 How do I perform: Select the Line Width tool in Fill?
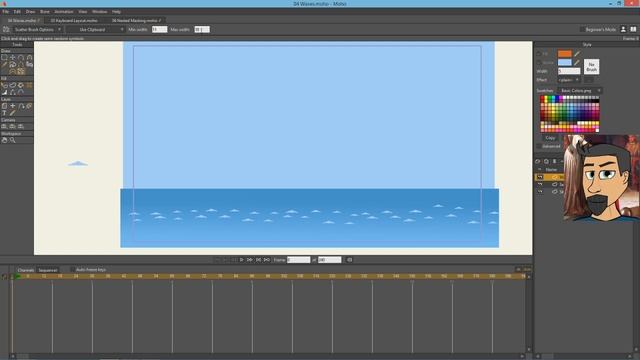[x=4, y=92]
